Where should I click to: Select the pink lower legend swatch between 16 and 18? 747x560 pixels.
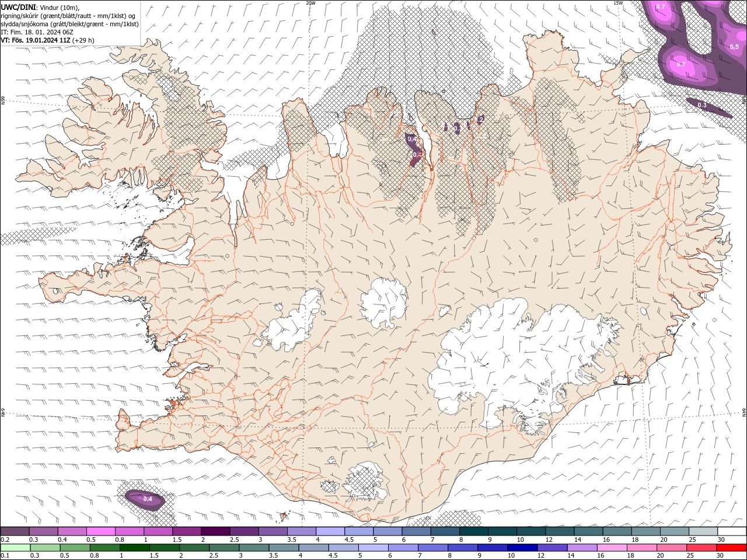click(612, 548)
